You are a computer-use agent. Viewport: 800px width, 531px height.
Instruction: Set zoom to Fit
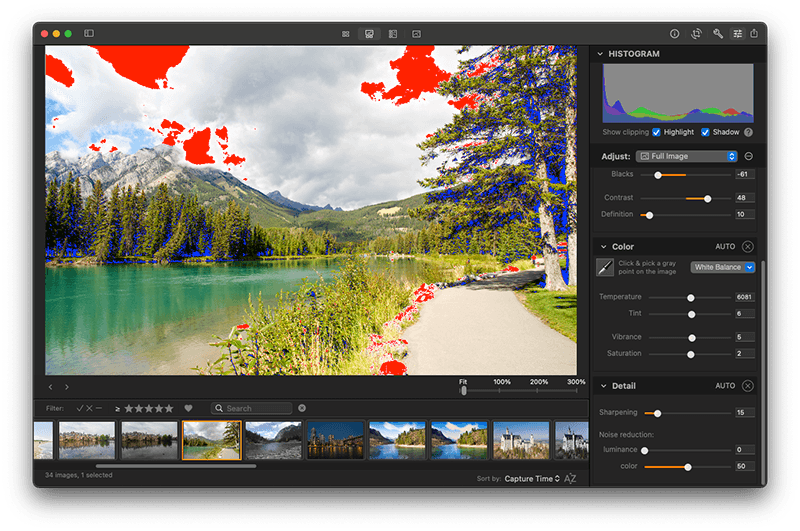463,382
